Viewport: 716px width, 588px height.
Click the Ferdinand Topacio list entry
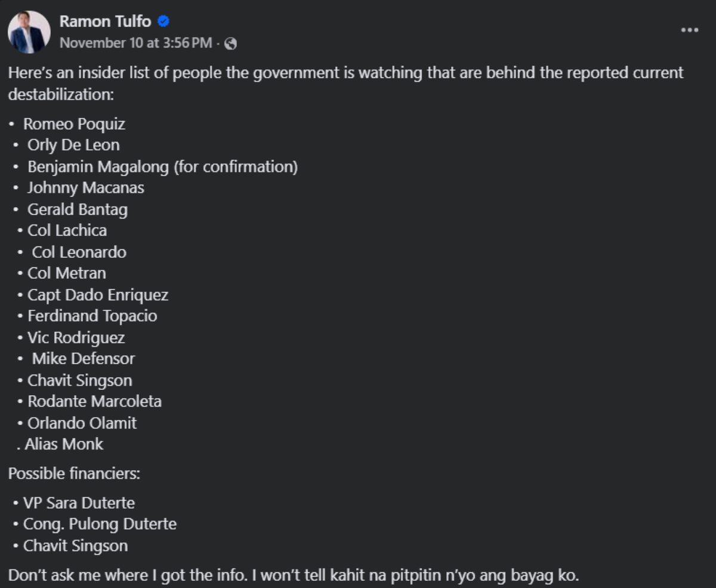click(x=92, y=316)
